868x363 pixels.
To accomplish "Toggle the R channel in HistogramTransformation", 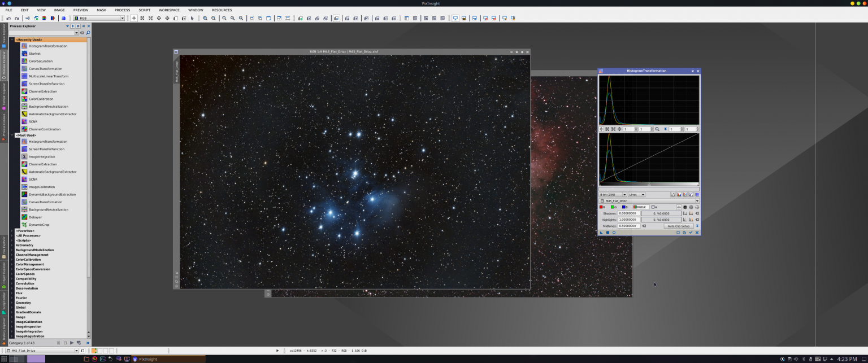I will point(601,207).
